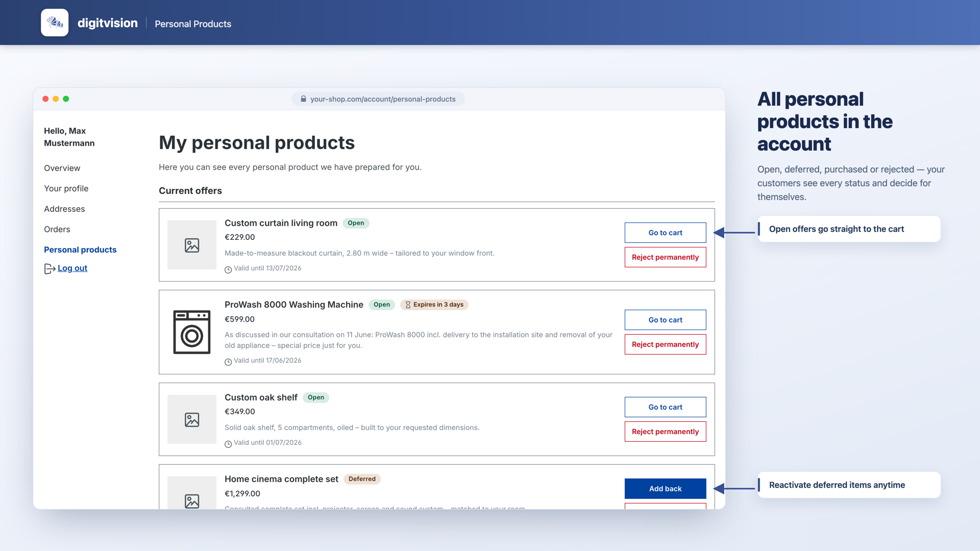Click the €599.00 price
This screenshot has height=551, width=980.
[239, 319]
